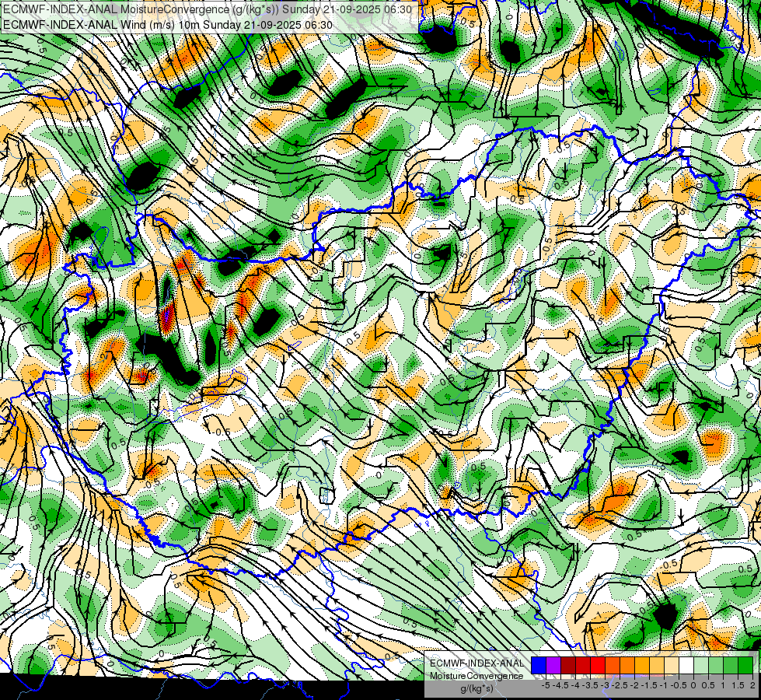The width and height of the screenshot is (761, 700).
Task: Click the legend tick label -2
Action: click(x=635, y=685)
